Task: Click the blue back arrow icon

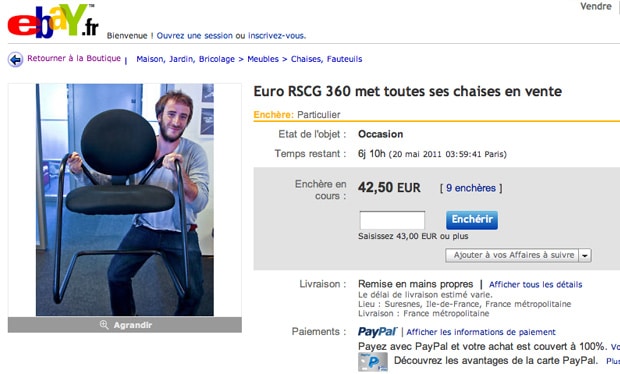Action: [15, 60]
